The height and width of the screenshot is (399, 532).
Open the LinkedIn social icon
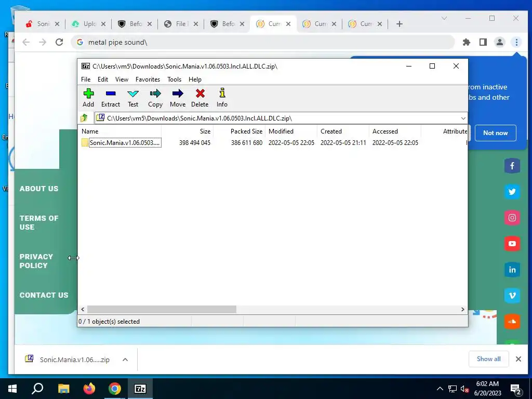coord(512,270)
